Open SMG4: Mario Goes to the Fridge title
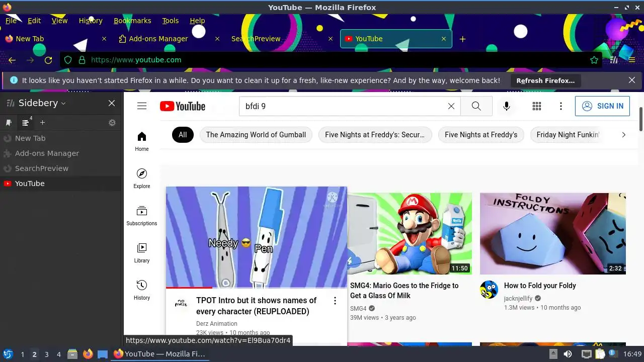Image resolution: width=644 pixels, height=362 pixels. [405, 291]
